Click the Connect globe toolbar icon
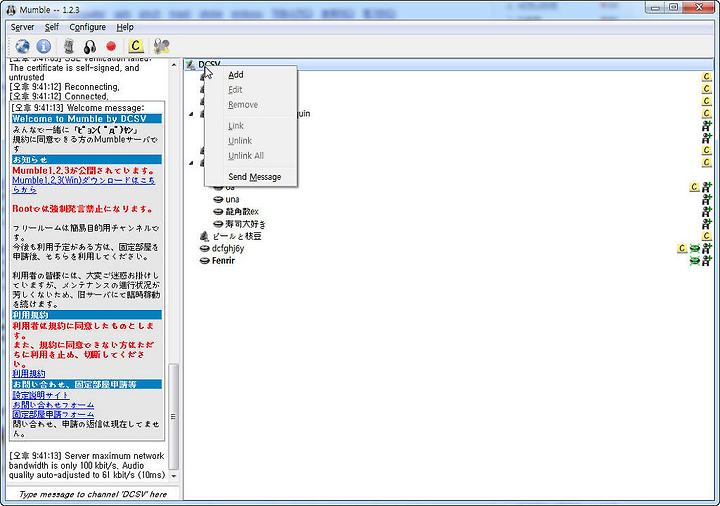Image resolution: width=720 pixels, height=506 pixels. pos(22,46)
